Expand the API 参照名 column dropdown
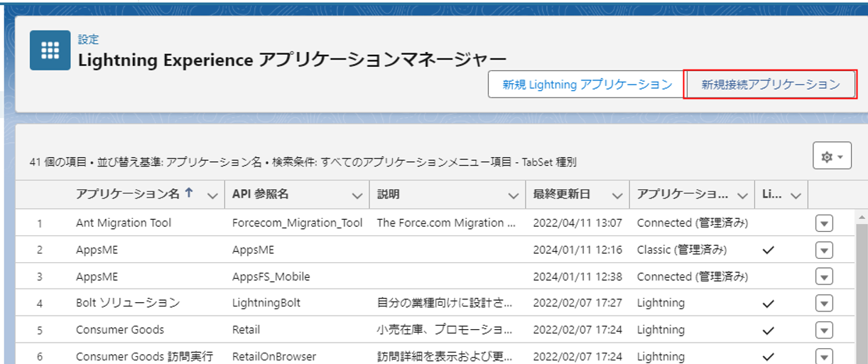This screenshot has width=868, height=364. point(357,195)
